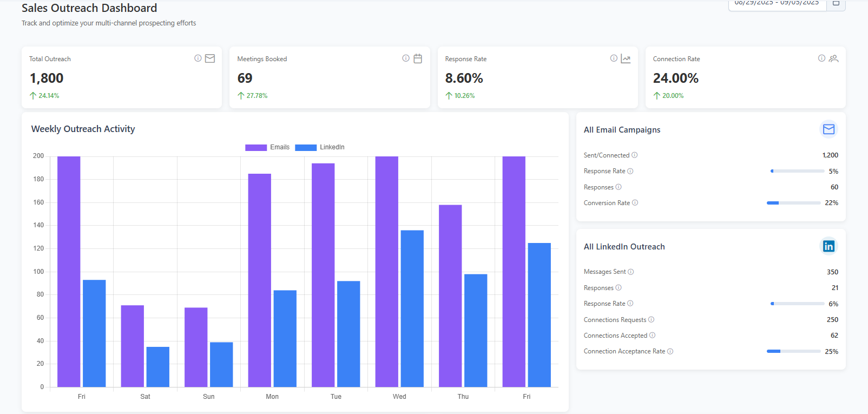Click the Mon Emails purple bar
The height and width of the screenshot is (414, 868).
tap(260, 280)
